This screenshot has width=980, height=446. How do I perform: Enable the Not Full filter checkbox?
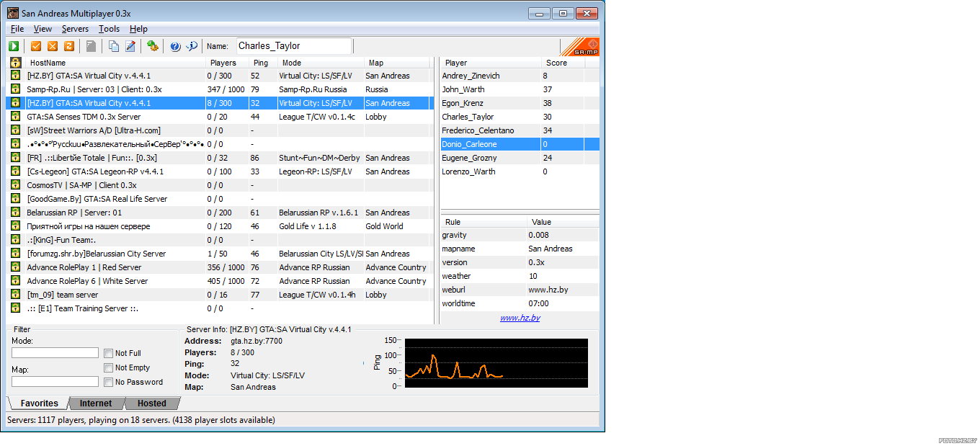[x=108, y=353]
